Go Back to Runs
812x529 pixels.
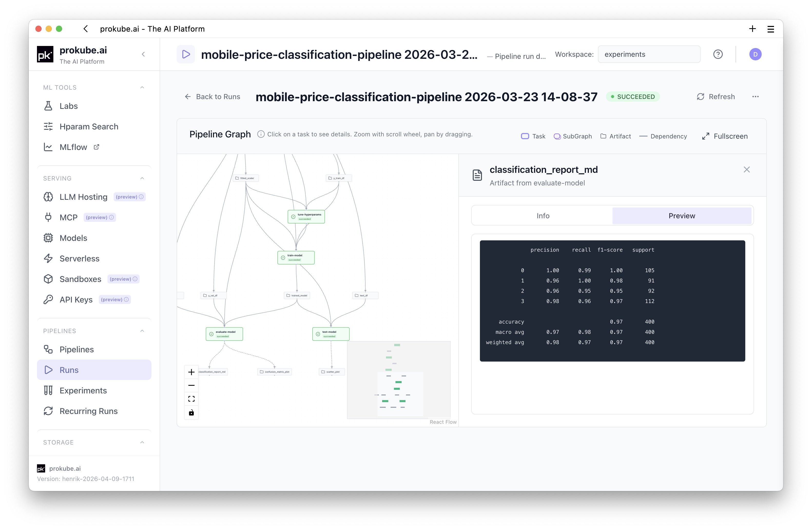tap(212, 97)
